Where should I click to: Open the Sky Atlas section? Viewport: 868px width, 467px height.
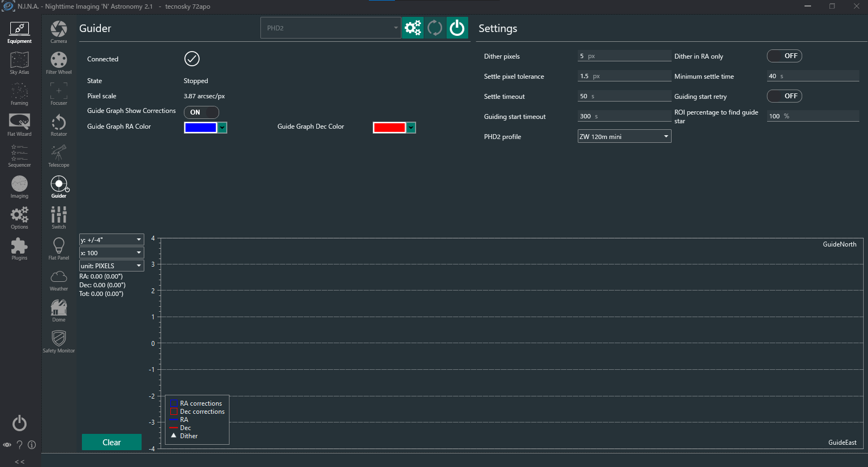tap(20, 64)
